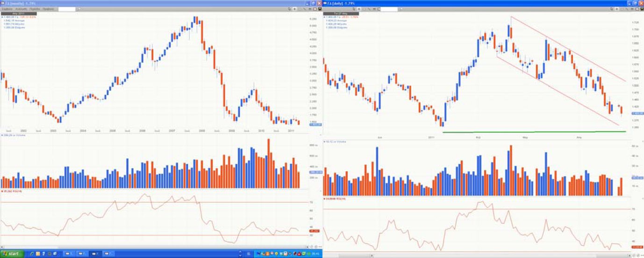Pick the trend line drawing tool in monthly window
The width and height of the screenshot is (644, 258).
(x=305, y=9)
